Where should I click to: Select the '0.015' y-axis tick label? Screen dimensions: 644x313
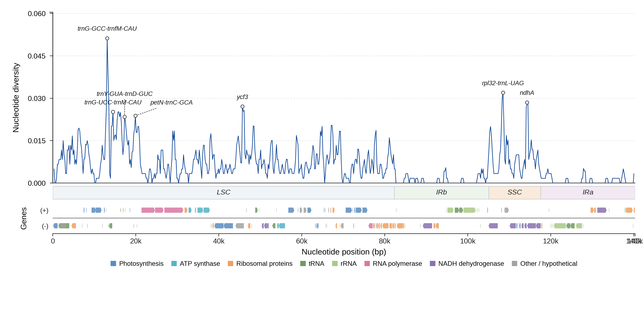click(37, 141)
